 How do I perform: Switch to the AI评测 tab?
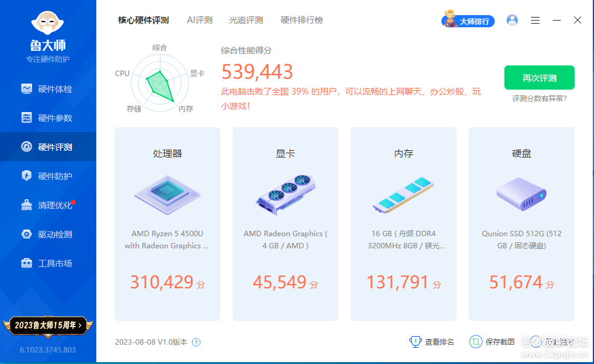200,20
